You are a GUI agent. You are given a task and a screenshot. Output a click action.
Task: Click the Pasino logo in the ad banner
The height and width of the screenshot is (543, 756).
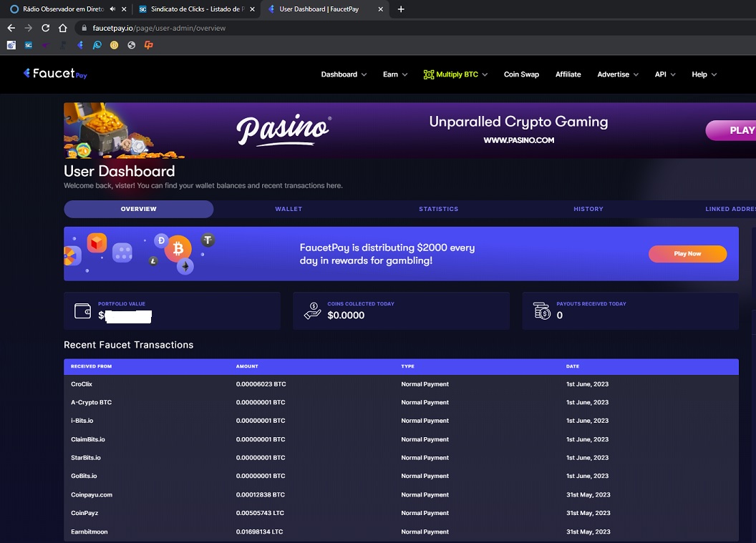click(x=283, y=130)
